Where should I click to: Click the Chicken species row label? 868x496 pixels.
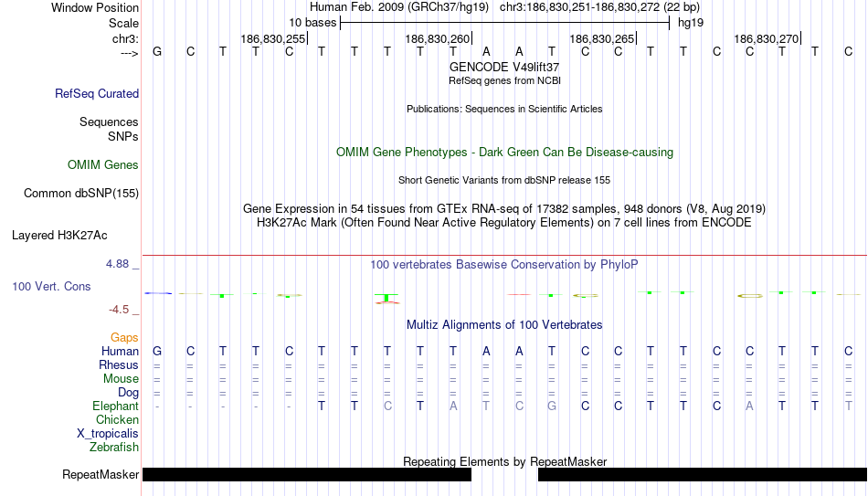117,419
